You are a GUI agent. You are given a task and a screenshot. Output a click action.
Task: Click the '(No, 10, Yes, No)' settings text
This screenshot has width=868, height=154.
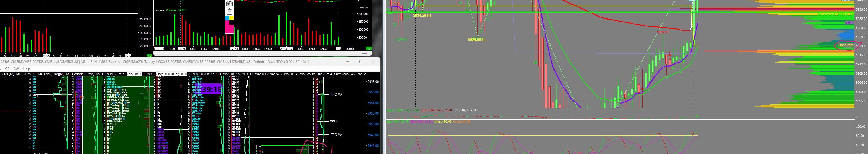click(466, 110)
